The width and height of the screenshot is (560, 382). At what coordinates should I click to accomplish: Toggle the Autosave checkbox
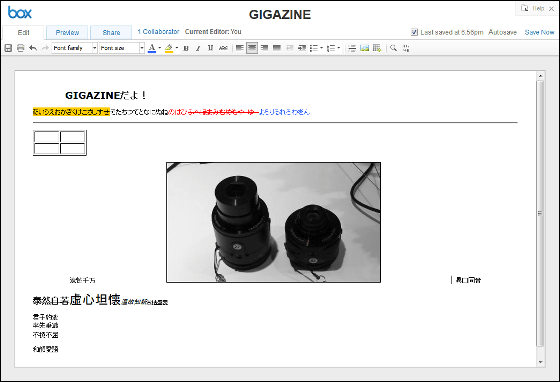tap(414, 32)
